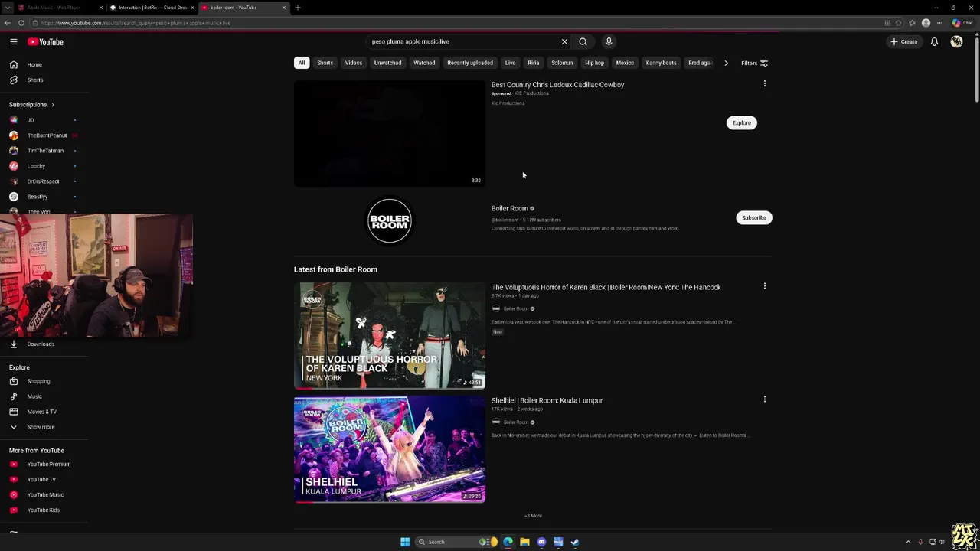The image size is (980, 551).
Task: Select the Watched filter chip
Action: click(424, 63)
